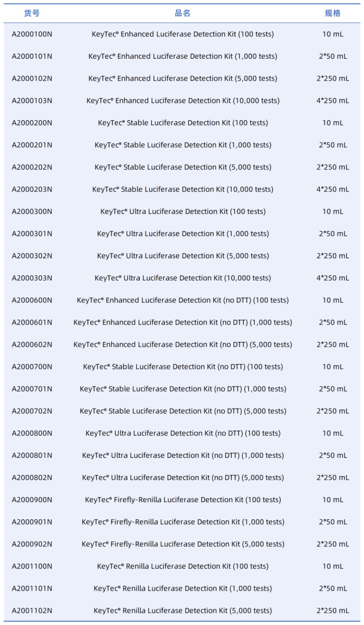Click the 规格 column header
This screenshot has height=625, width=364.
tap(333, 13)
